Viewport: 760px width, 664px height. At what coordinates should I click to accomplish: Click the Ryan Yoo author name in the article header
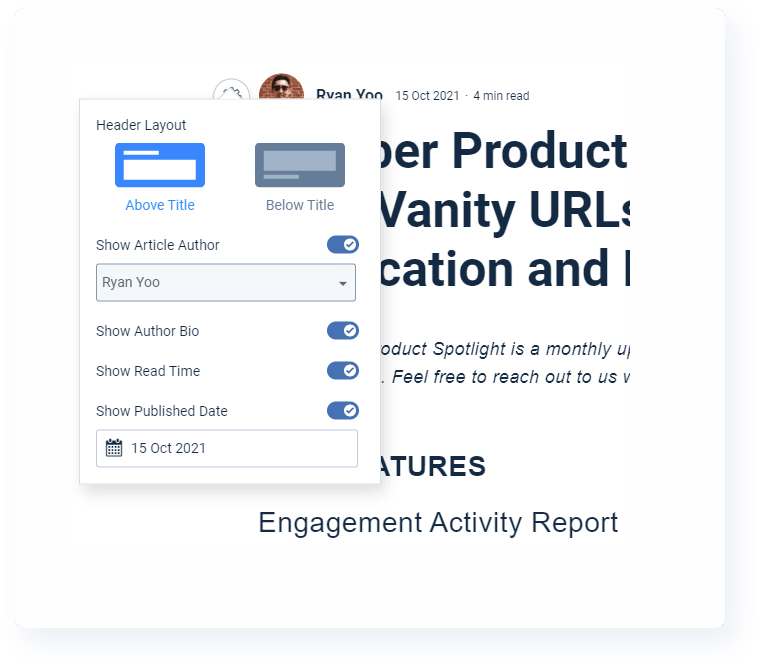pos(349,95)
